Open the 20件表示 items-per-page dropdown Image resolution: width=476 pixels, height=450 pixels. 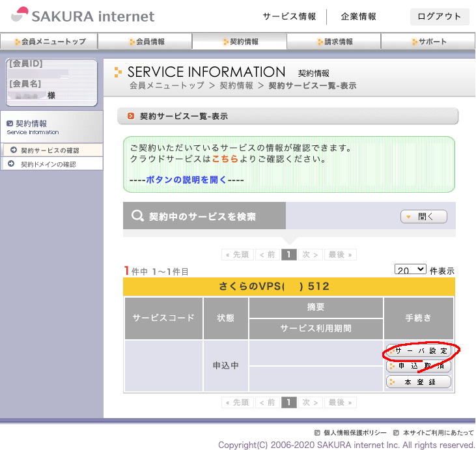coord(410,269)
